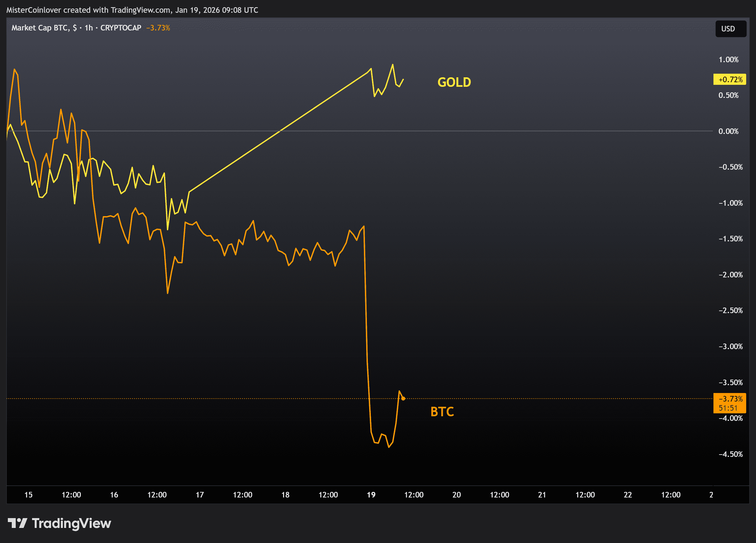Click the CRYPTOCAP source label
756x543 pixels.
pos(121,28)
